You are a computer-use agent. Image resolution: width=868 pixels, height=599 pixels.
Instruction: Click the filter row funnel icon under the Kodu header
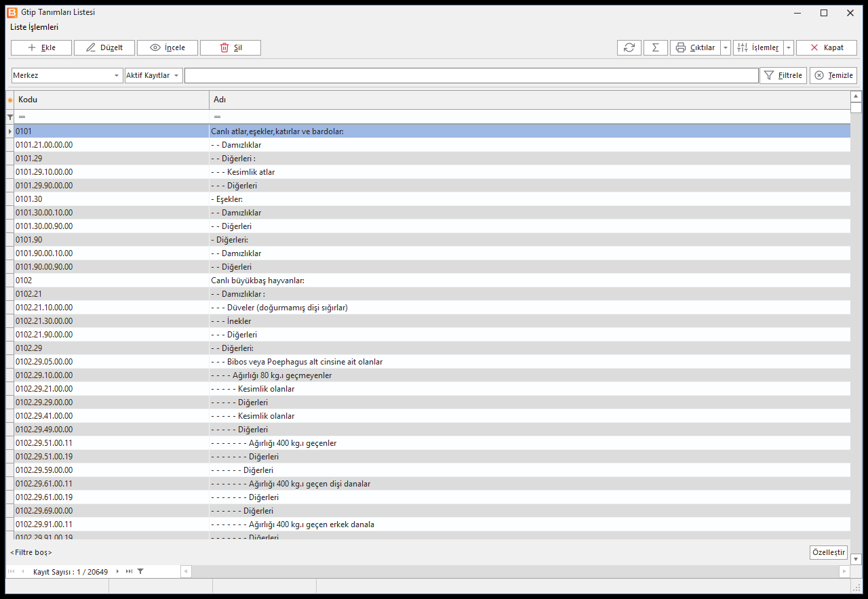(x=9, y=117)
